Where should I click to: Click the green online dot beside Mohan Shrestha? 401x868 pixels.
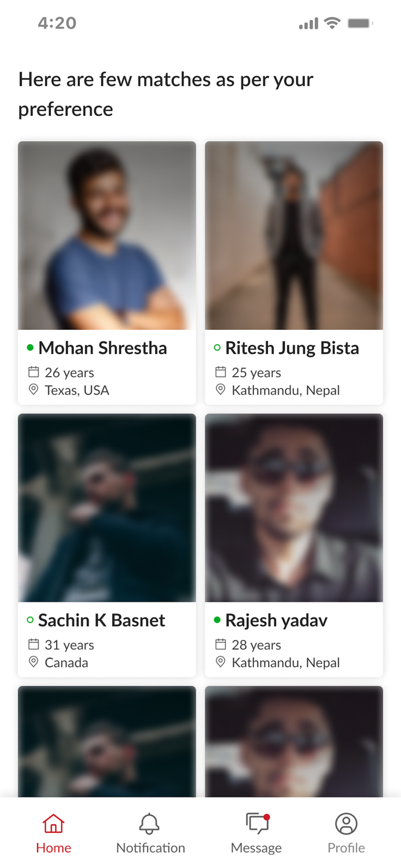[x=30, y=348]
